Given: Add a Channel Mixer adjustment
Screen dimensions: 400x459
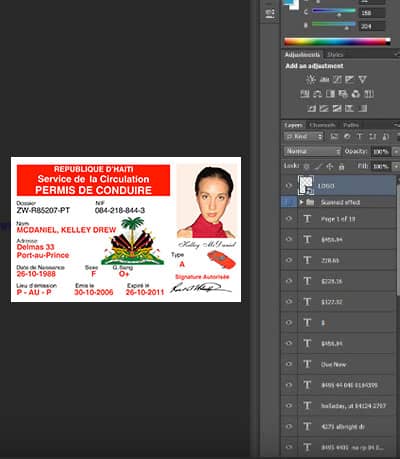Looking at the screenshot, I should [x=356, y=94].
